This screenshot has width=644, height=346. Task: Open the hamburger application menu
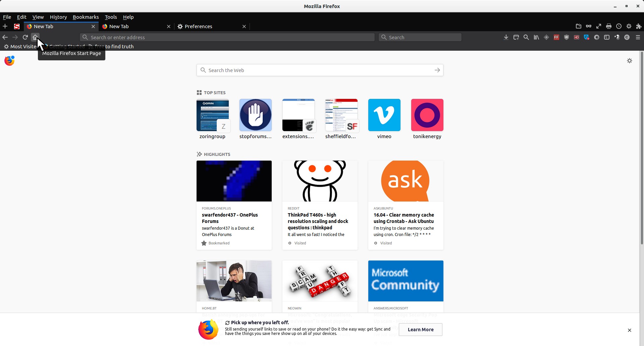click(638, 37)
